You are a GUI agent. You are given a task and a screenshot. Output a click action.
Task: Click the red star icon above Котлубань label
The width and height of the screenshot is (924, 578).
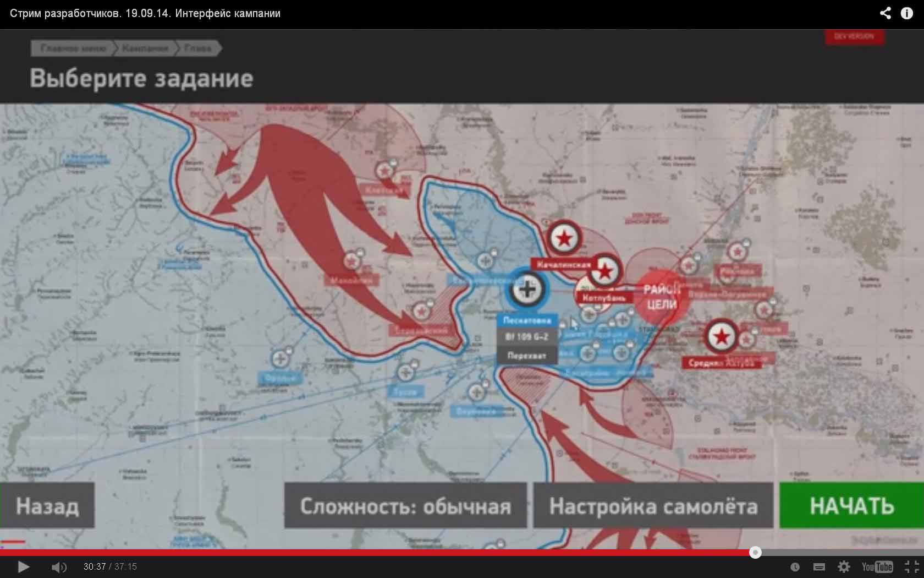[x=605, y=271]
